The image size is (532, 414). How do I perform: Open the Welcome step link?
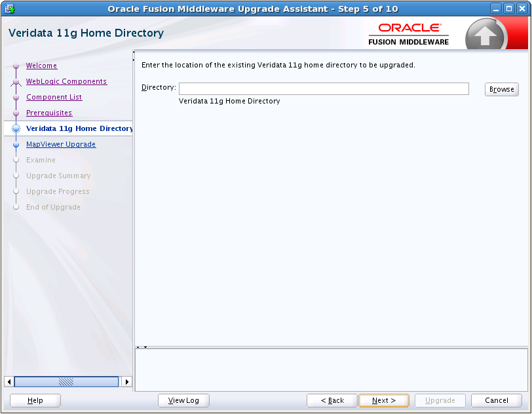point(42,66)
